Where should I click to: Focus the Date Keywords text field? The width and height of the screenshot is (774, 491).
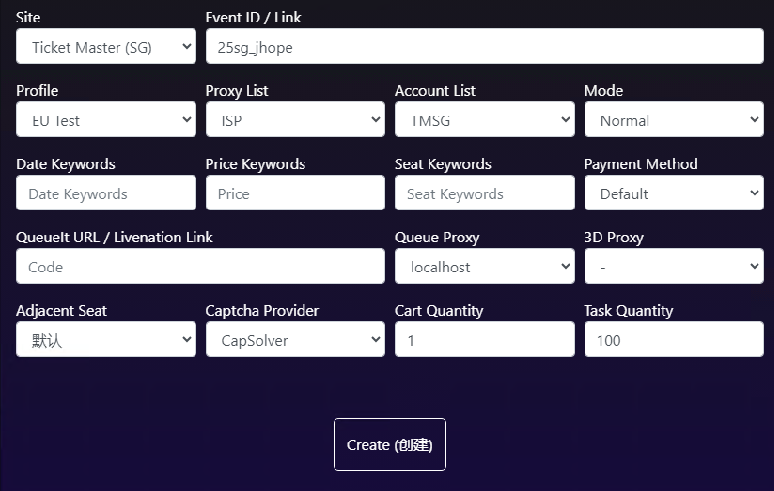tap(105, 193)
